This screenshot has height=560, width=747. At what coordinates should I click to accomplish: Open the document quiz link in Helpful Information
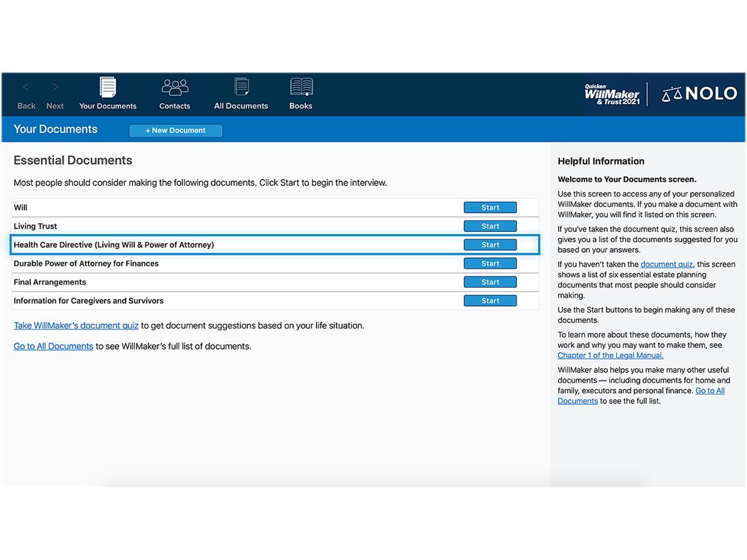[x=666, y=264]
